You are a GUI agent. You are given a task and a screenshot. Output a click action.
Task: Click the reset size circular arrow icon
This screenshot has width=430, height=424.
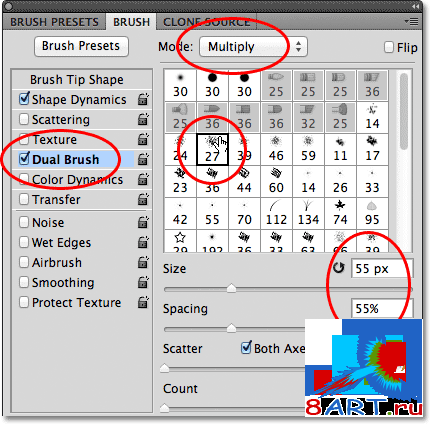coord(339,268)
